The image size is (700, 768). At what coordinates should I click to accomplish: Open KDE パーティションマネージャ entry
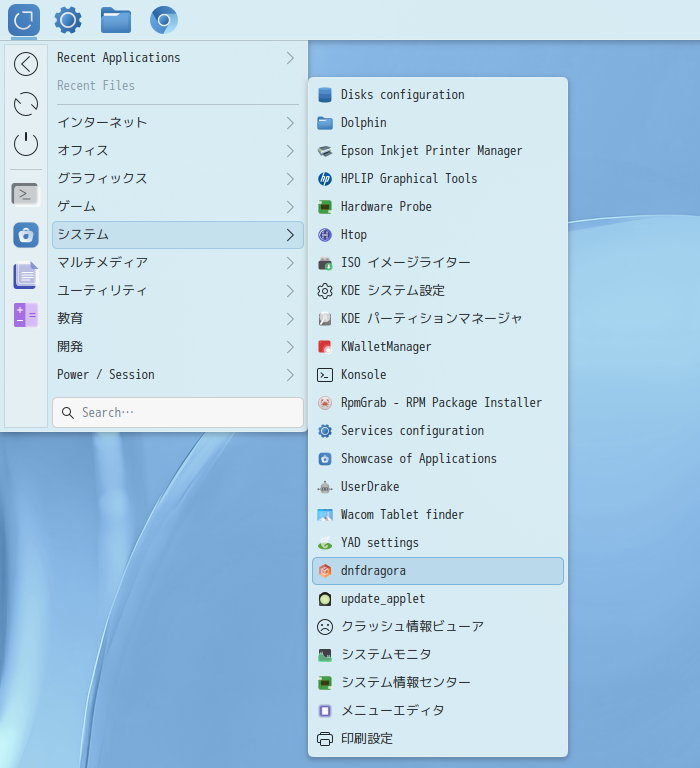coord(438,319)
